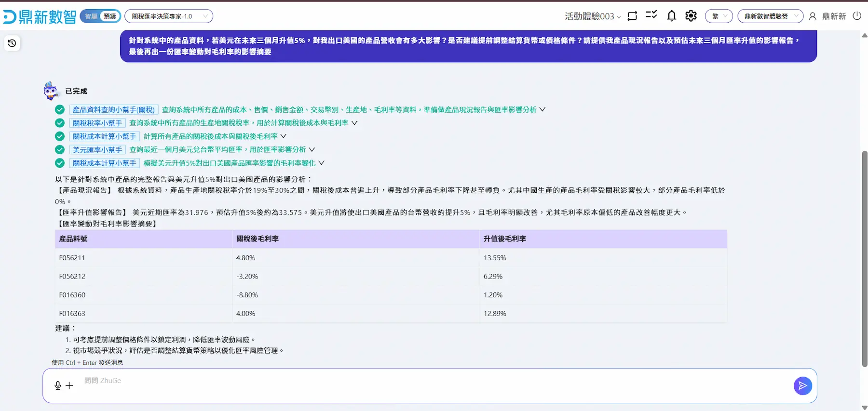Expand the 美元匯率小幫手 step details
868x411 pixels.
(x=312, y=150)
